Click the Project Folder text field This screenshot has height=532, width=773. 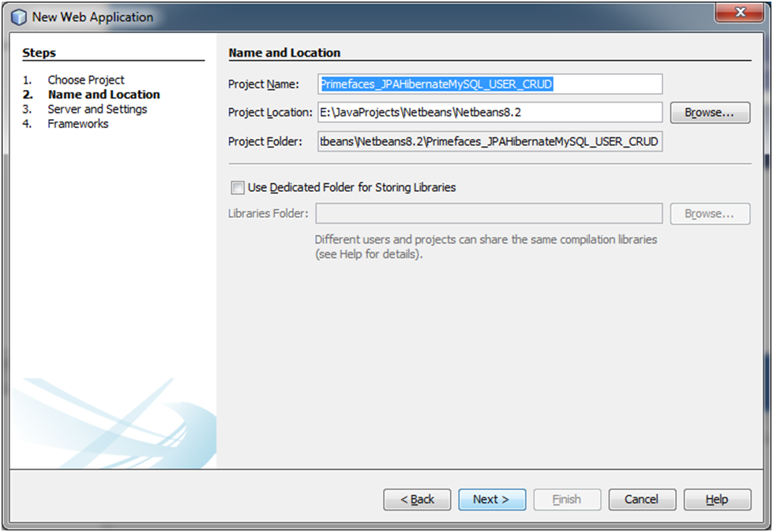(490, 140)
